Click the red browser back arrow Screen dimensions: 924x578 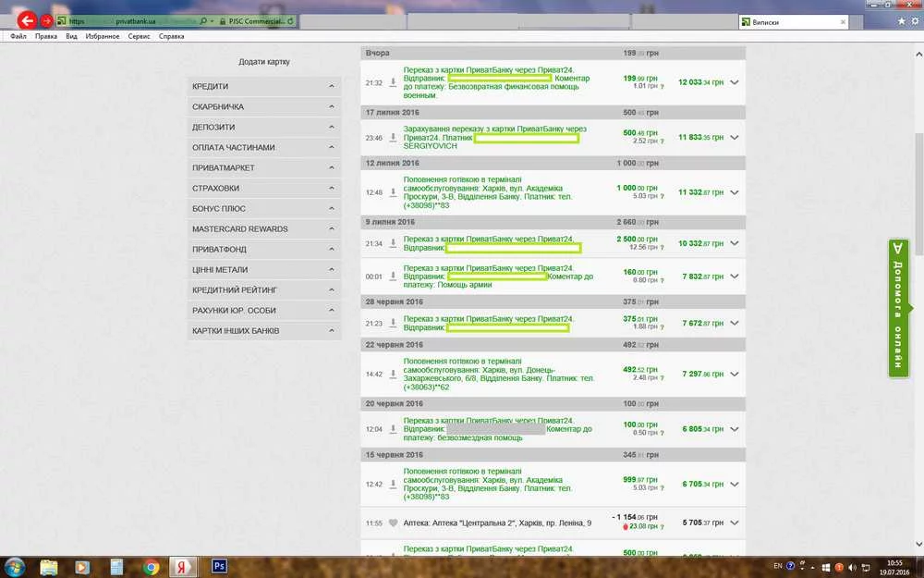pos(27,20)
